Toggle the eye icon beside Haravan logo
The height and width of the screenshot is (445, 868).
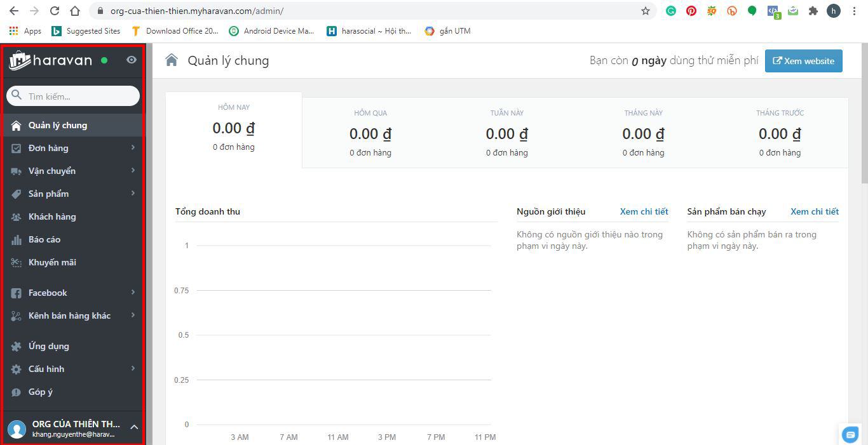(x=132, y=60)
